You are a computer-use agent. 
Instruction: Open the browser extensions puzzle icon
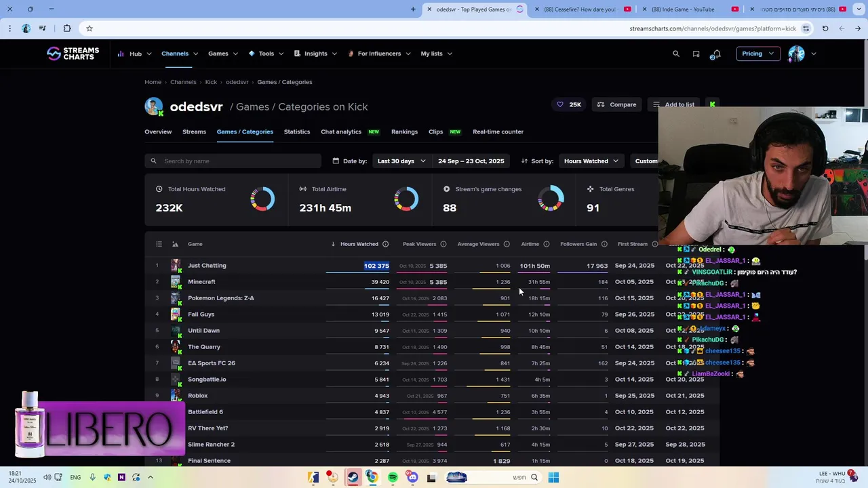pyautogui.click(x=66, y=28)
